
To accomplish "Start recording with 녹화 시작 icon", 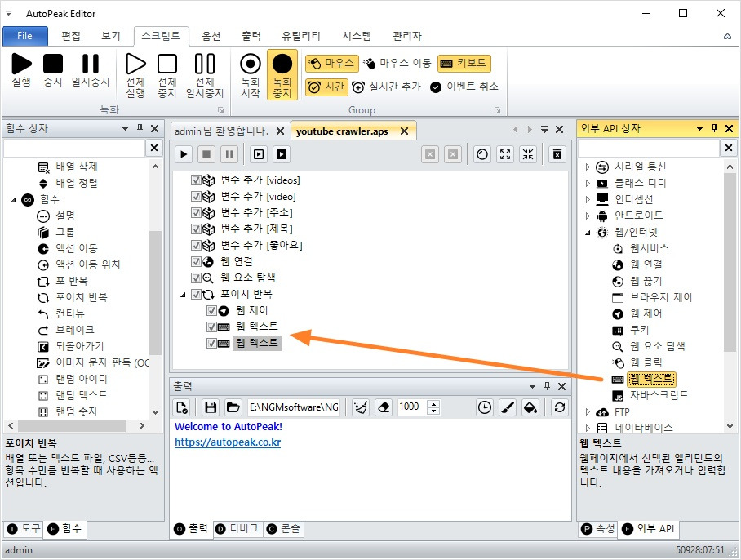I will click(251, 64).
